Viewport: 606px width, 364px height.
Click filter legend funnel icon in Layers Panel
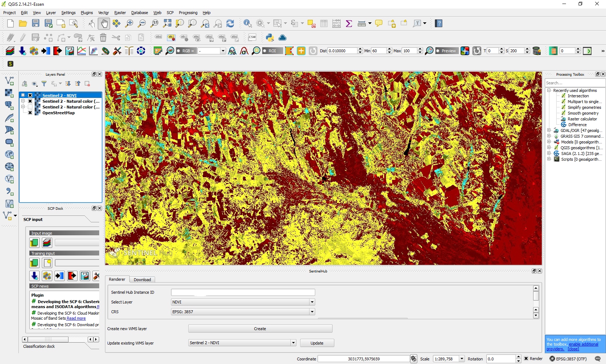(44, 84)
